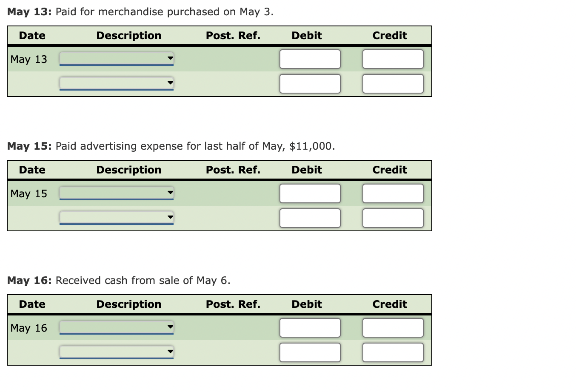Expand the second account dropdown under May 16
This screenshot has height=392, width=576.
pyautogui.click(x=116, y=352)
